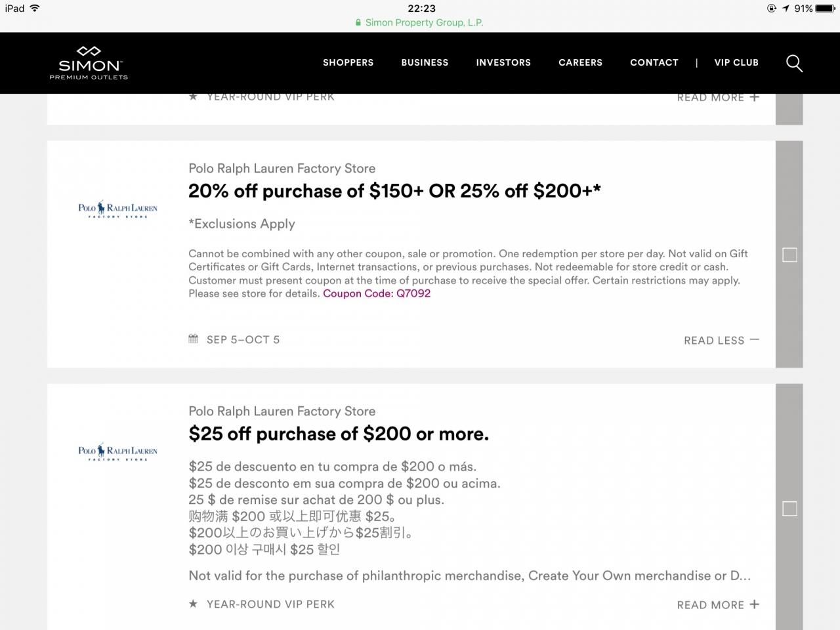Expand the $25 off offer with Read More
840x630 pixels.
(x=718, y=604)
